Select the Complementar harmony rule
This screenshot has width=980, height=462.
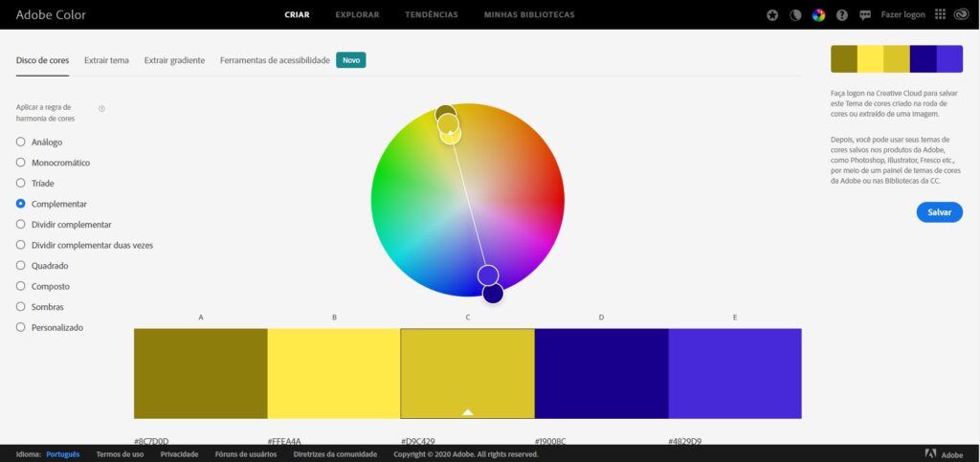click(52, 204)
